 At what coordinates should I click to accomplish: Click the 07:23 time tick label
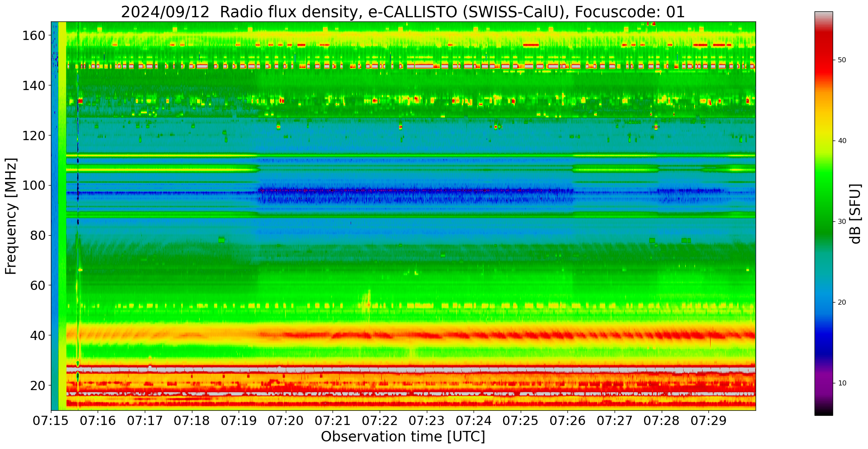[427, 421]
